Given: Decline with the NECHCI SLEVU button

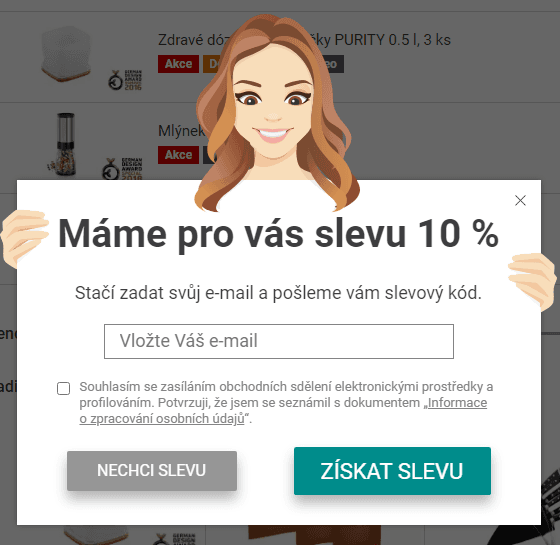Looking at the screenshot, I should pos(152,470).
